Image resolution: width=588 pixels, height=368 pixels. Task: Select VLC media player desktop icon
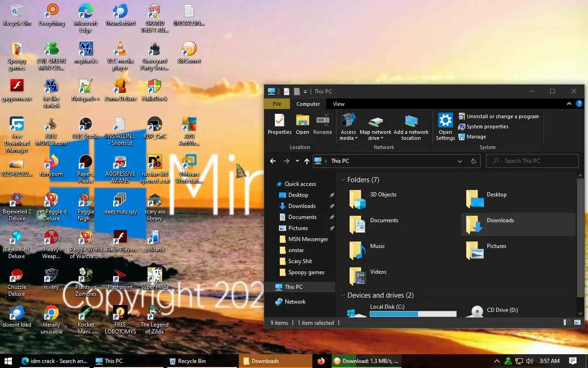click(120, 56)
